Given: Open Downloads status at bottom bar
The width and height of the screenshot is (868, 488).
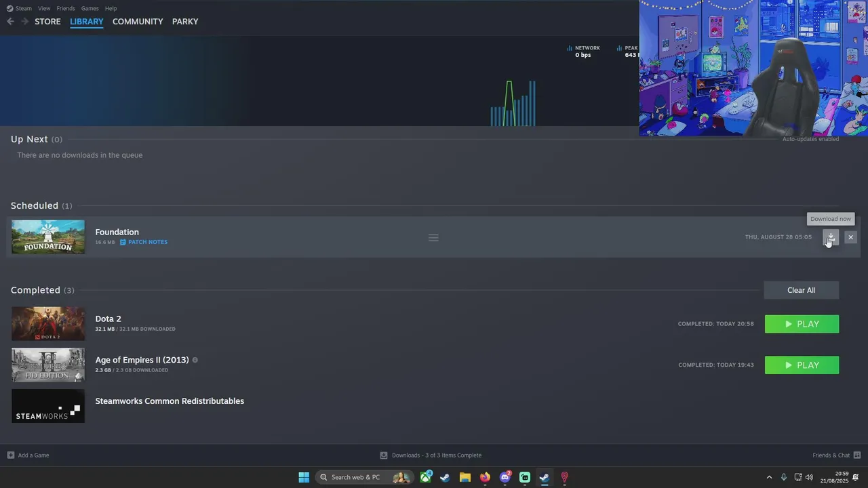Looking at the screenshot, I should [x=431, y=455].
